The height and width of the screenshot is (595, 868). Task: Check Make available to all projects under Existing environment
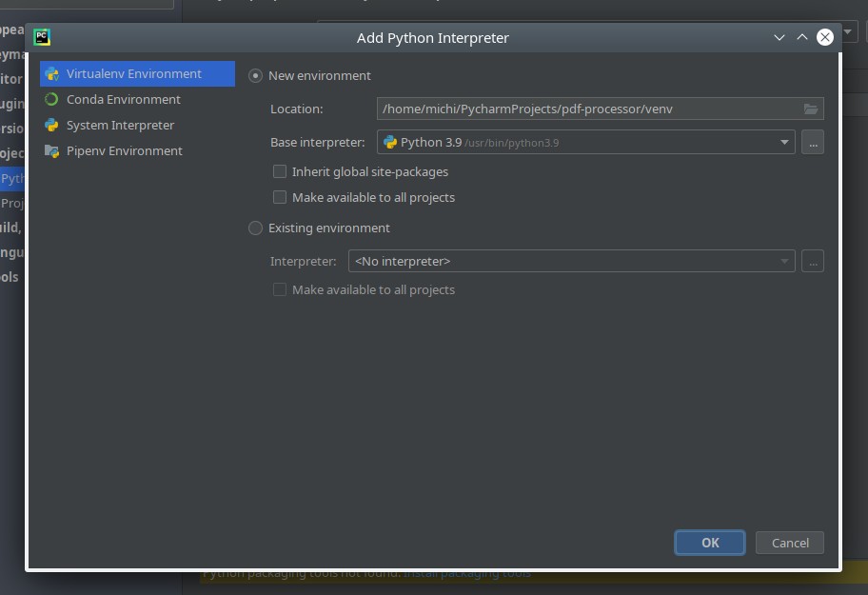(x=280, y=289)
